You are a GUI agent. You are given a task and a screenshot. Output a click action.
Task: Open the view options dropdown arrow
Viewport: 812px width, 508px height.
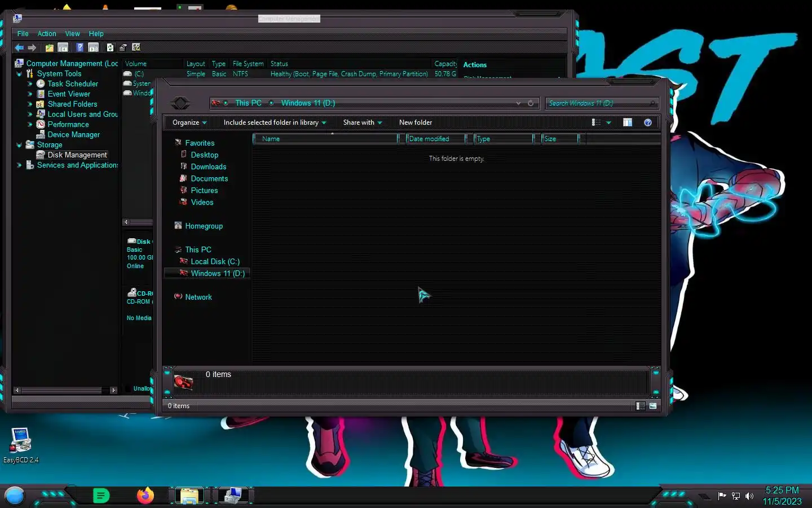point(609,122)
